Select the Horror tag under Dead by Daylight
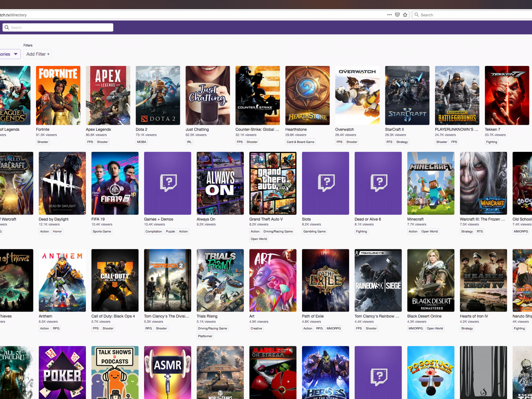The width and height of the screenshot is (532, 399). click(x=57, y=231)
